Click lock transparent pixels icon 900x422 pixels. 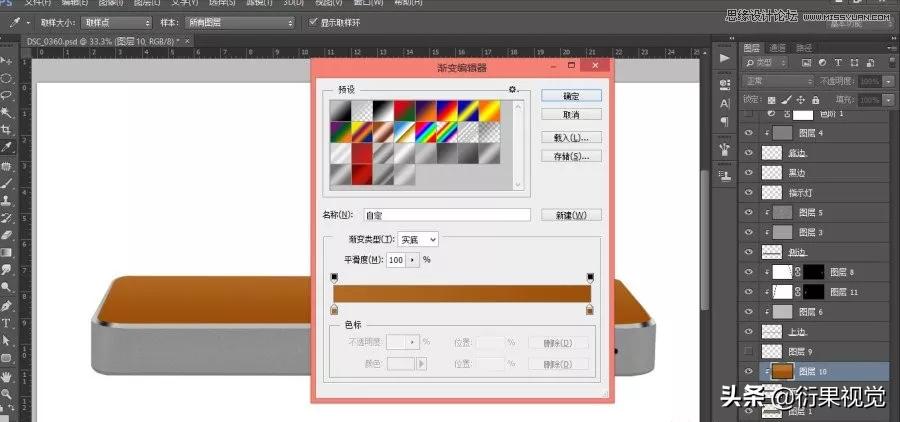[771, 100]
